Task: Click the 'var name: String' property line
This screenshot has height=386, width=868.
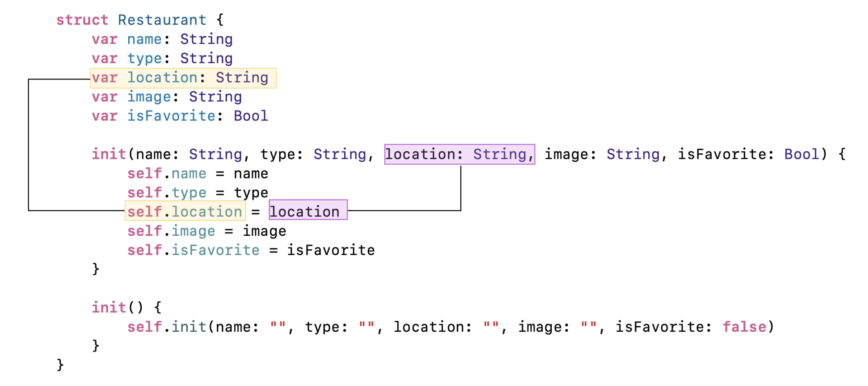Action: (x=162, y=39)
